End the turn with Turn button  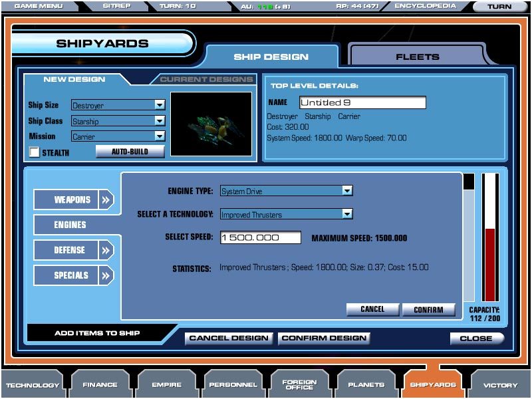tap(499, 7)
